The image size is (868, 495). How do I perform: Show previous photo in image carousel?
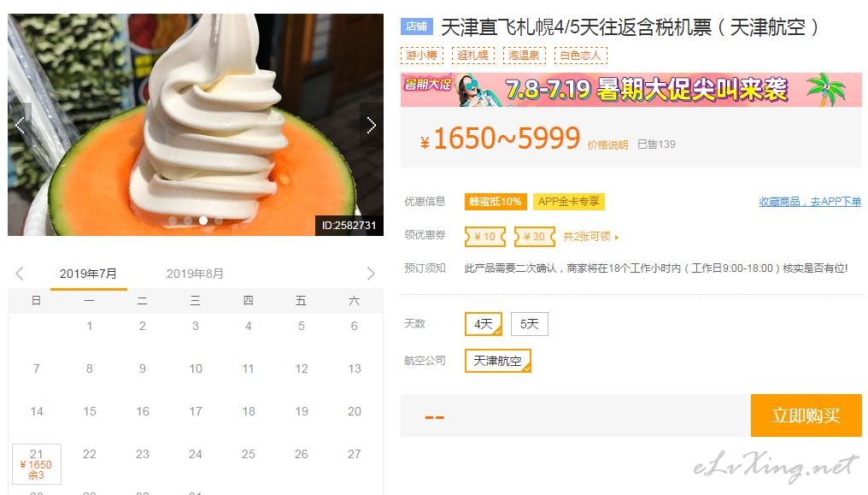point(20,125)
